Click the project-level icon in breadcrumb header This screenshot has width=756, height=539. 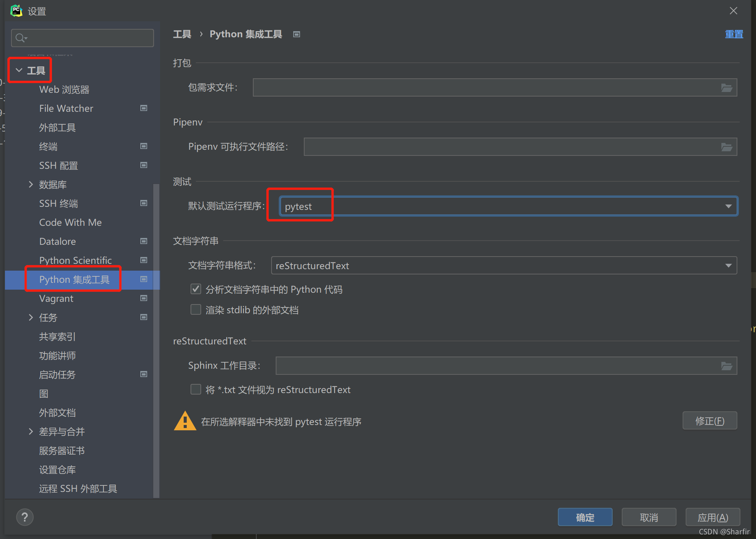click(297, 35)
